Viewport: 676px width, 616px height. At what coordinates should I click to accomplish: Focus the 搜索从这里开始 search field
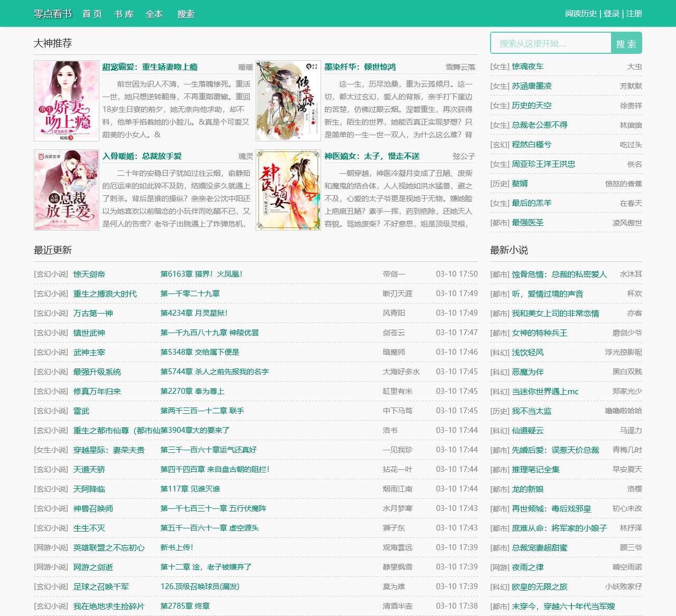[551, 43]
